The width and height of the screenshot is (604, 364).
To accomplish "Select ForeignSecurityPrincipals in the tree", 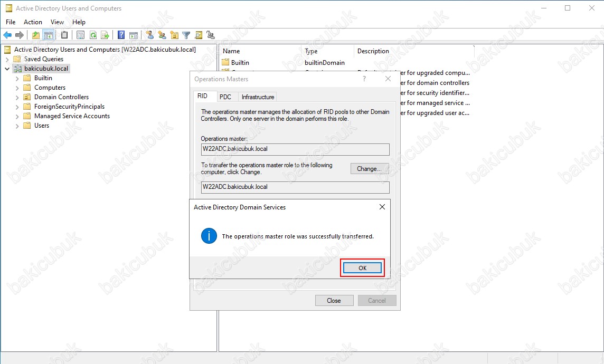I will [x=69, y=107].
